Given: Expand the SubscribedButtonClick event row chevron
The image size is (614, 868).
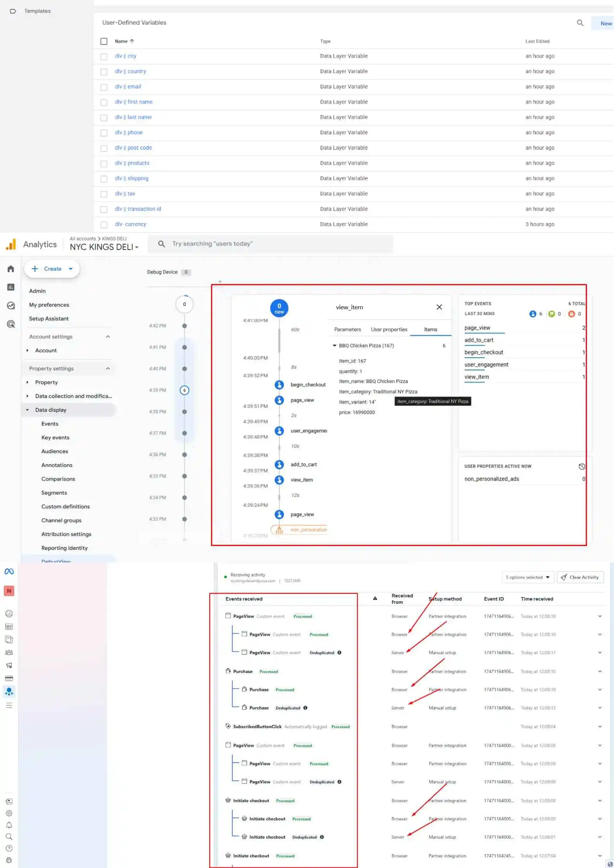Looking at the screenshot, I should pos(600,726).
